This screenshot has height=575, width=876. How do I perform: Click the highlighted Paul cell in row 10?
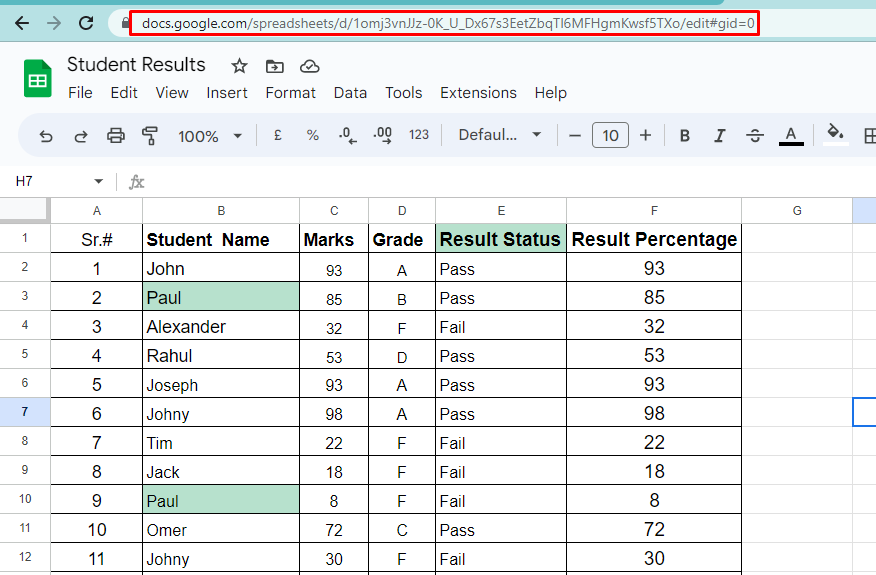pos(221,500)
